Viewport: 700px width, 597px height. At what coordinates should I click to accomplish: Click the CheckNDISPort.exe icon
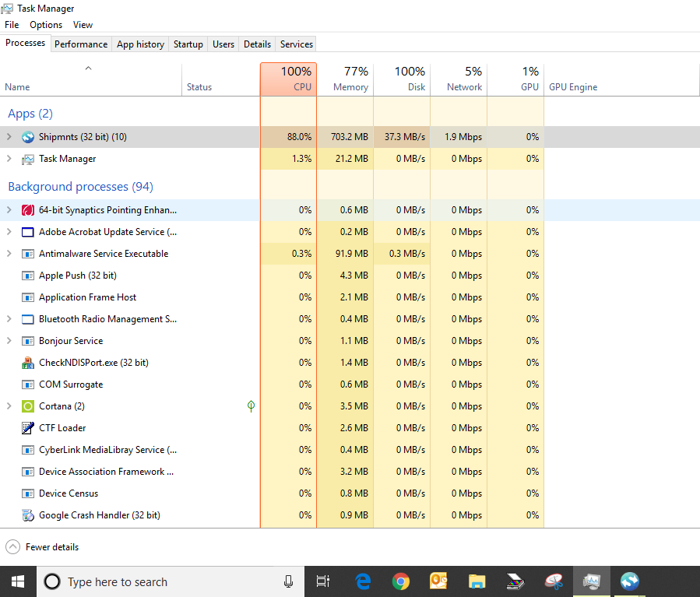pyautogui.click(x=28, y=363)
